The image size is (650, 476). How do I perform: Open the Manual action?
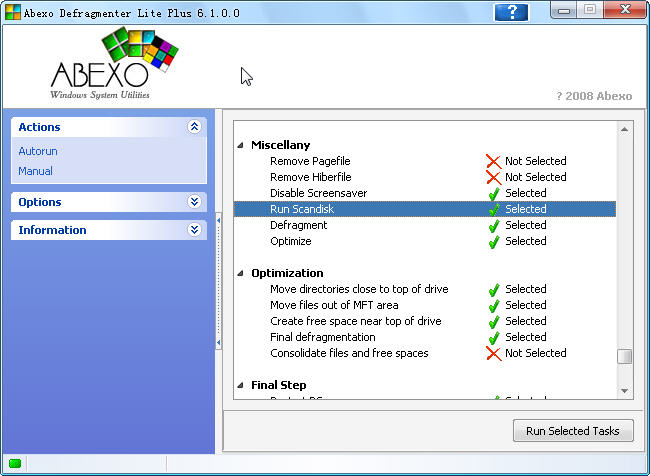pos(35,171)
